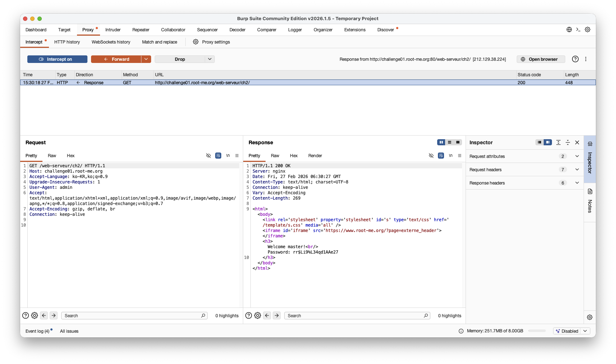
Task: Click the Request search input field
Action: tap(134, 315)
